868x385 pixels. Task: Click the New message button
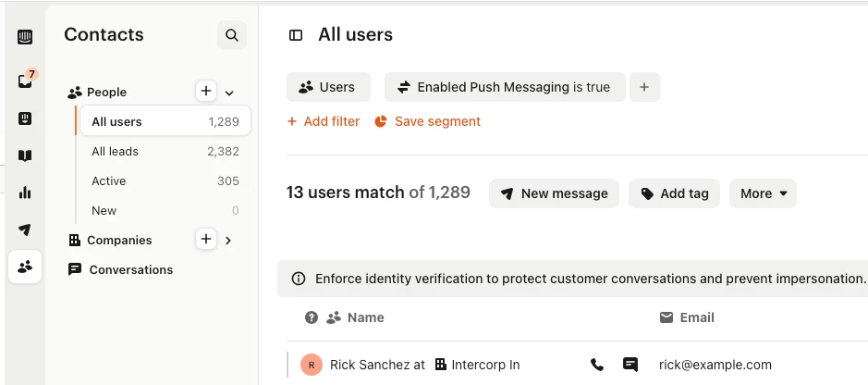(554, 193)
